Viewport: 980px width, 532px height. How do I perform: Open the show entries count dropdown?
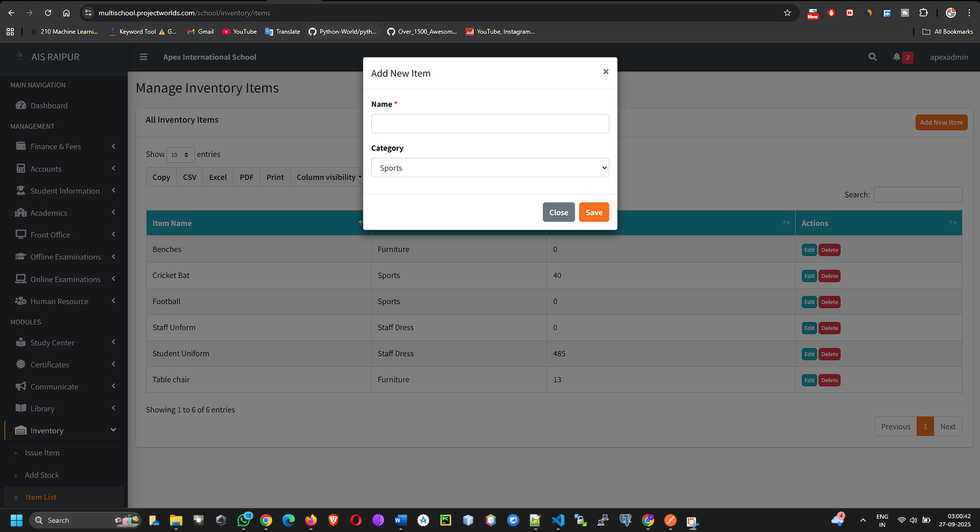tap(180, 155)
